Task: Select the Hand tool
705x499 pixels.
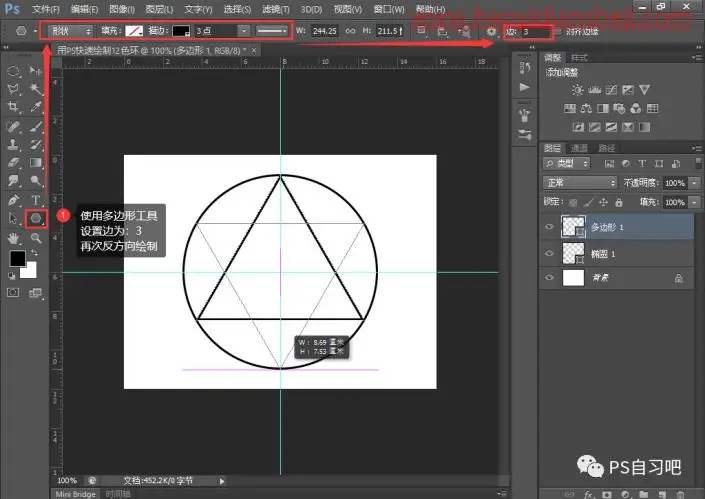Action: click(13, 238)
